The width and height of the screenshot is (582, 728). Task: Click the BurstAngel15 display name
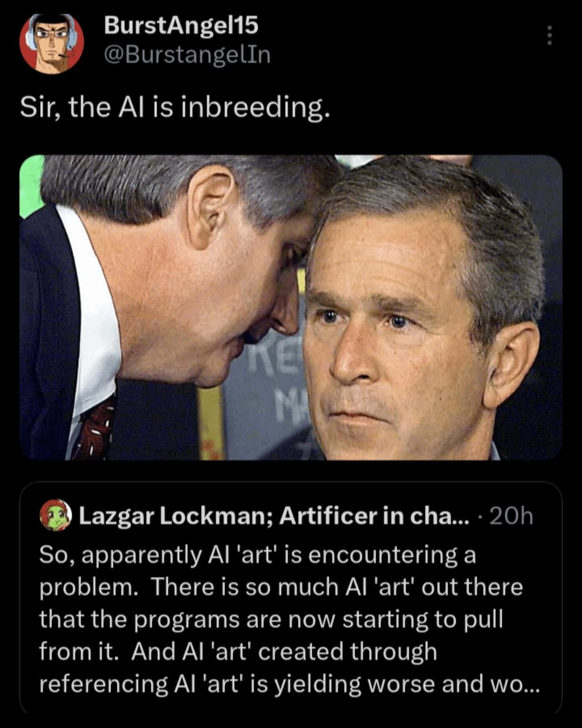[x=181, y=26]
